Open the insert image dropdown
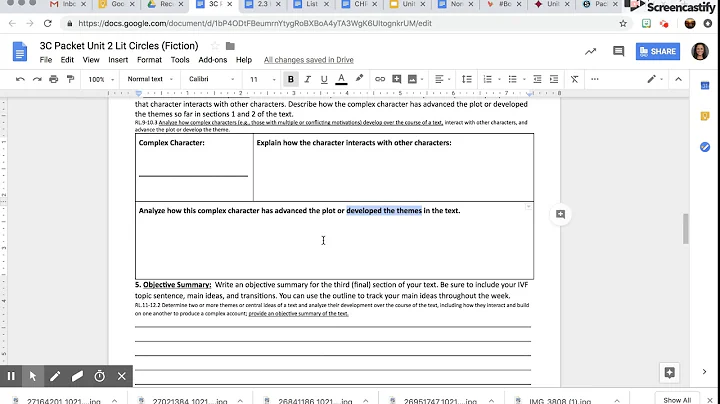Screen dimensions: 720x404 click(x=422, y=79)
